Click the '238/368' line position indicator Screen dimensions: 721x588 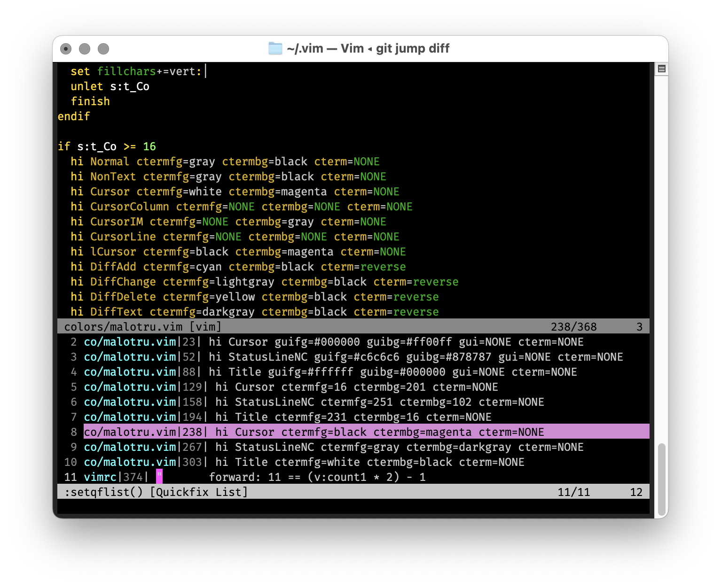coord(573,327)
